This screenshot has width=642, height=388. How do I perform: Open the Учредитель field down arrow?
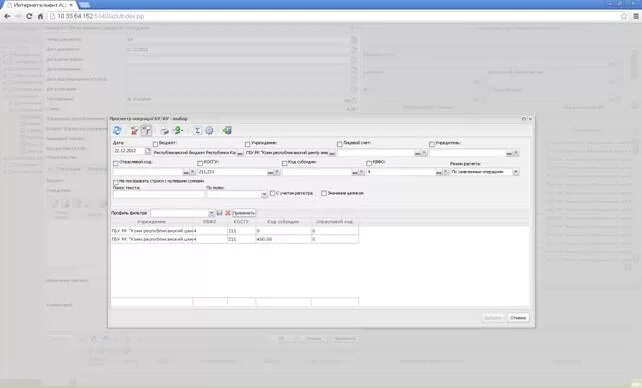(x=516, y=153)
